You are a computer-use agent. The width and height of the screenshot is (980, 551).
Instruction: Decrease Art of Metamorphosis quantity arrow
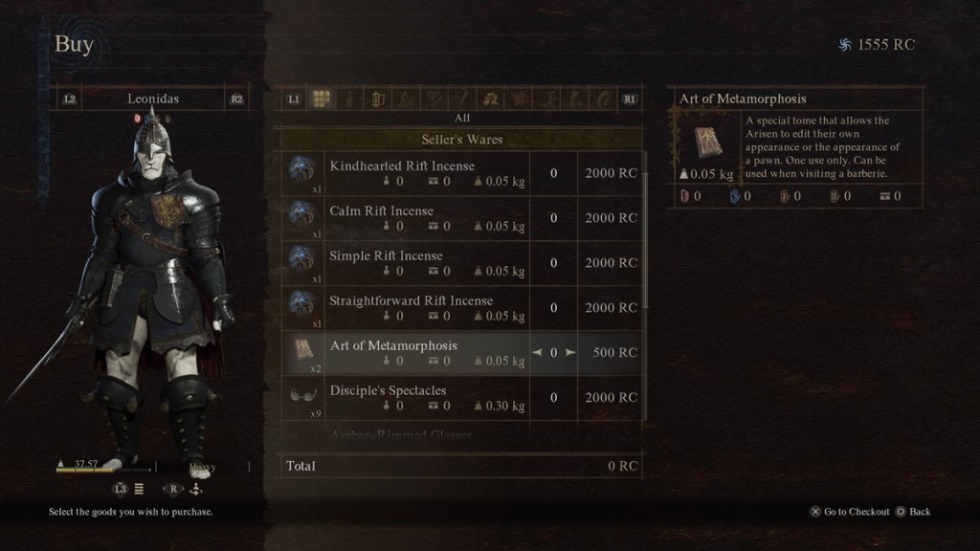point(537,352)
